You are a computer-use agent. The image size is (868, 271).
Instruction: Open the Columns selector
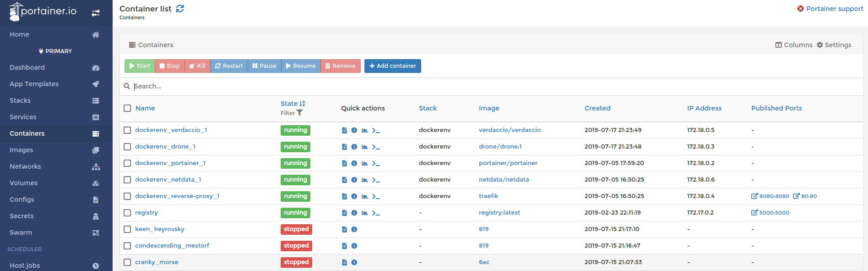point(793,45)
